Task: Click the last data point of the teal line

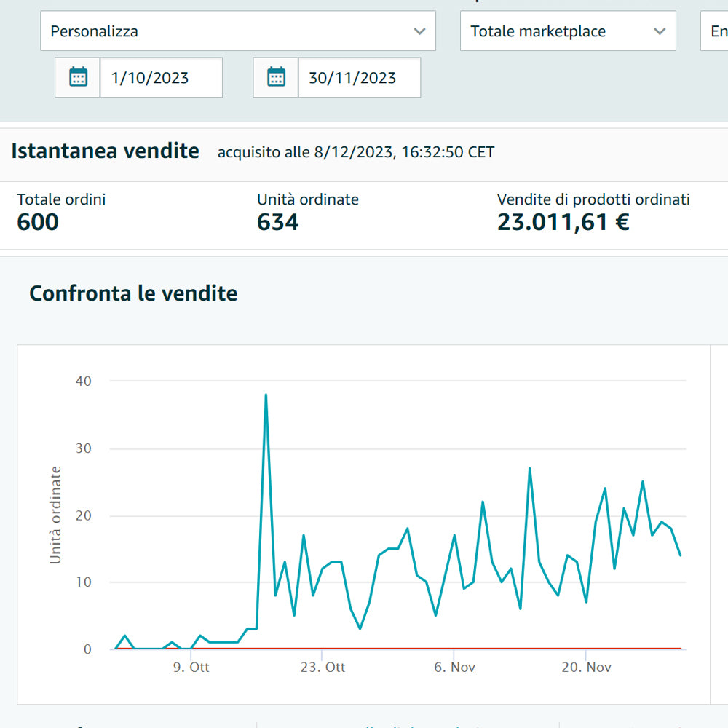Action: [x=680, y=555]
